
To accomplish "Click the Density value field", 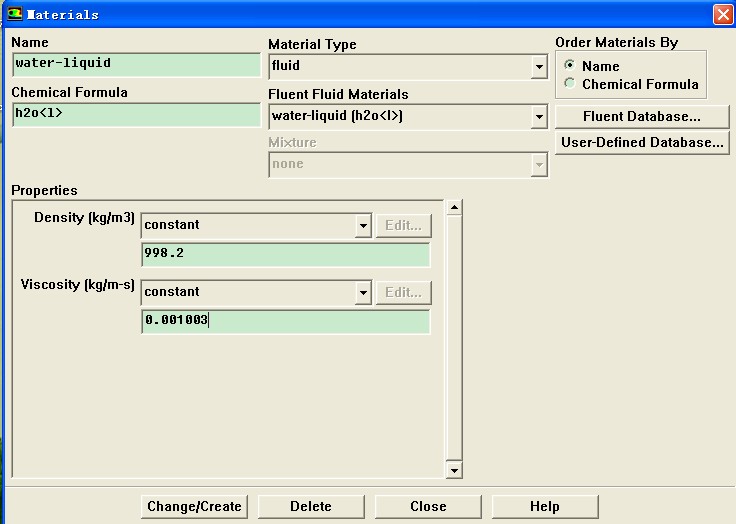I will pyautogui.click(x=285, y=254).
